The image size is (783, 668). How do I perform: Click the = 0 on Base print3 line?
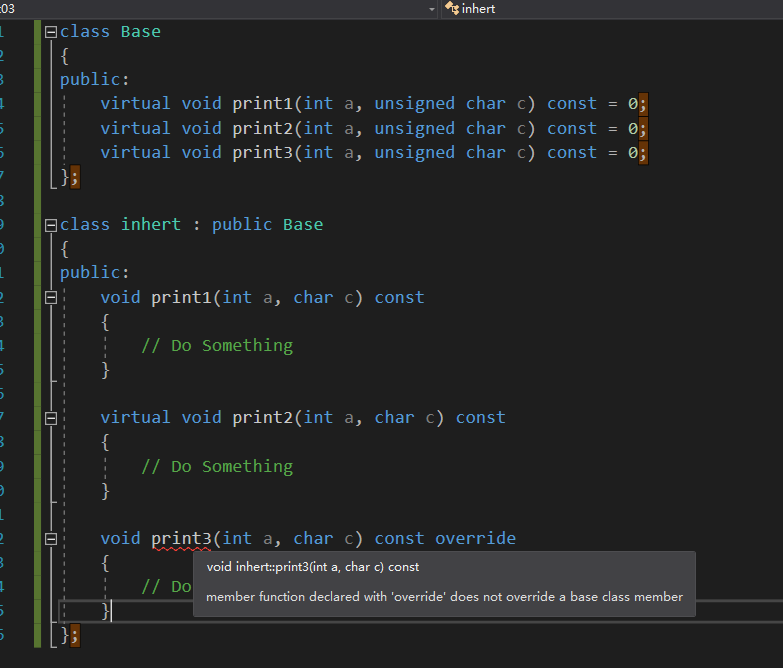click(623, 152)
